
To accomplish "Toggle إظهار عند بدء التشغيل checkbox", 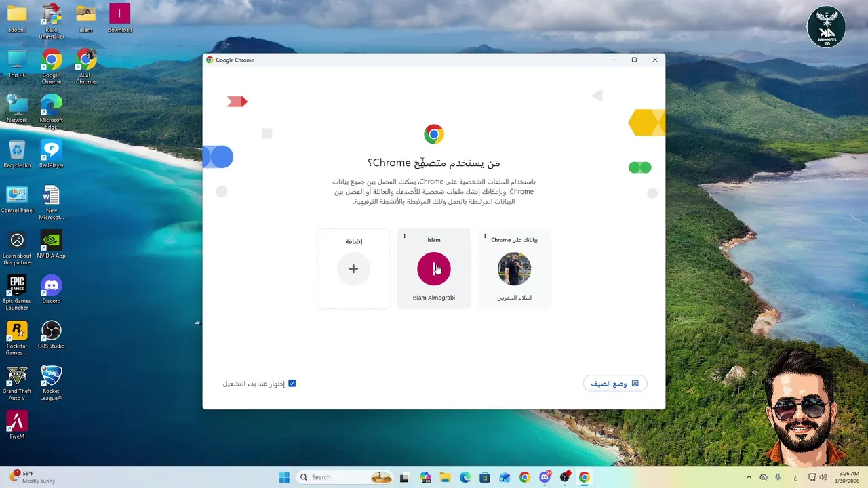I will click(x=292, y=384).
